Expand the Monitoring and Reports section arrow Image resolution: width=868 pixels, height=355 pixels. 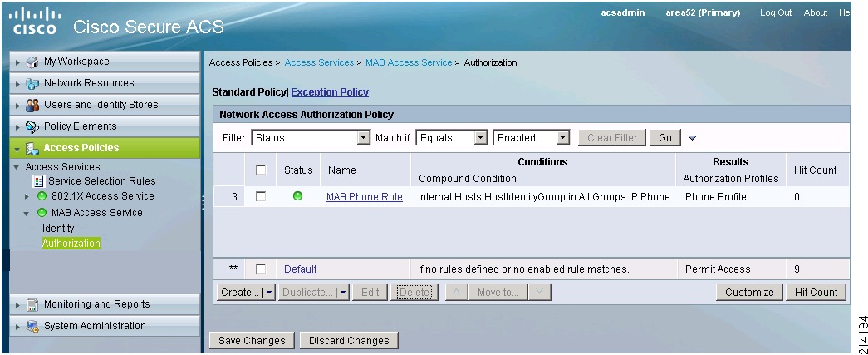[17, 306]
